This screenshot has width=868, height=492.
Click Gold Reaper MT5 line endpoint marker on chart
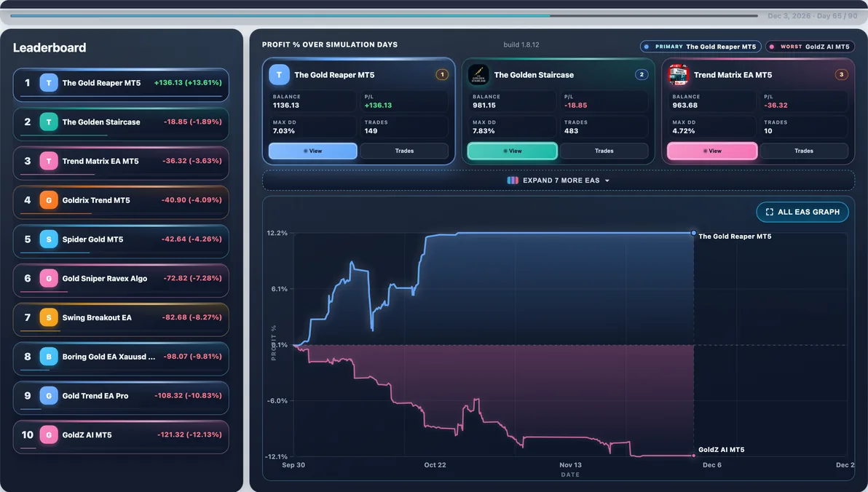694,233
